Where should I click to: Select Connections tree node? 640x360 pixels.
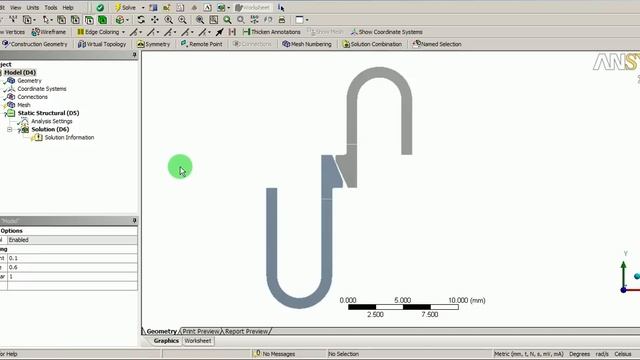pos(32,97)
